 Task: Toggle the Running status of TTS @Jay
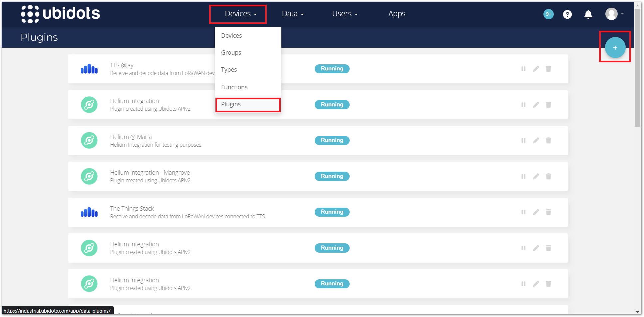(332, 69)
